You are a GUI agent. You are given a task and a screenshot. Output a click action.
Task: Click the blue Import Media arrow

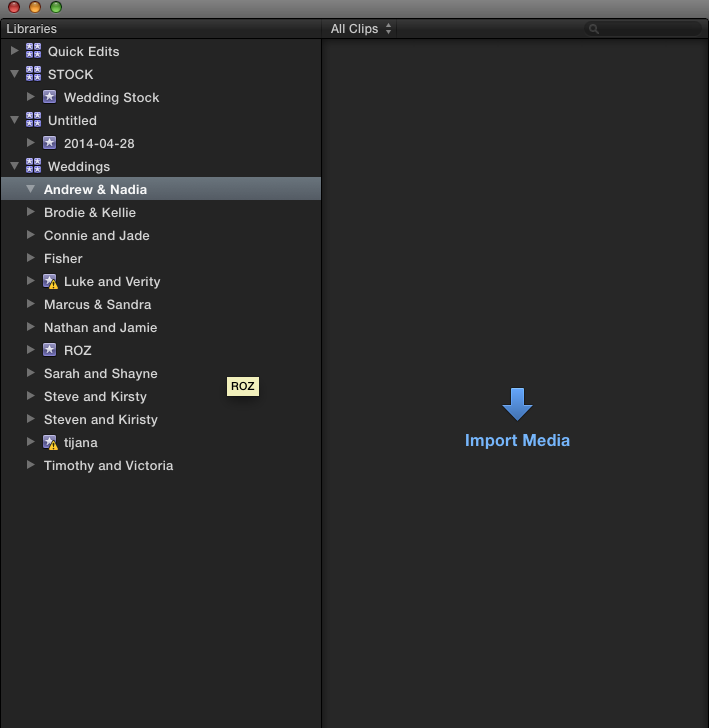click(517, 404)
